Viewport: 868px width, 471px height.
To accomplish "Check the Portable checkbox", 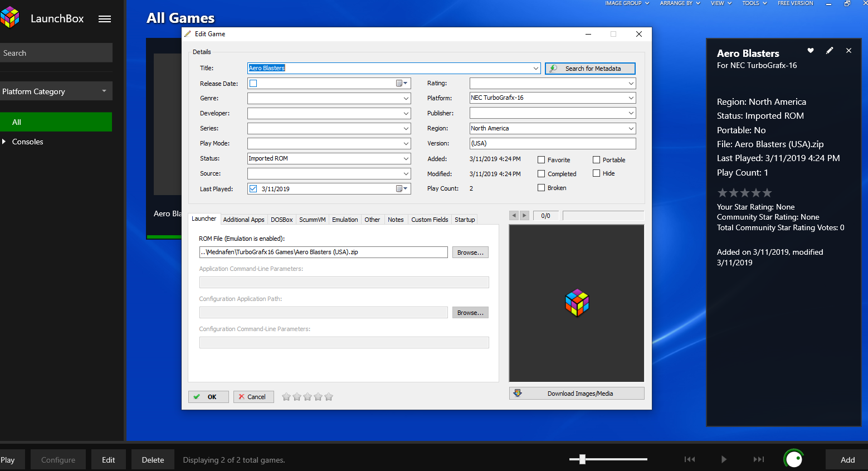I will pos(596,160).
